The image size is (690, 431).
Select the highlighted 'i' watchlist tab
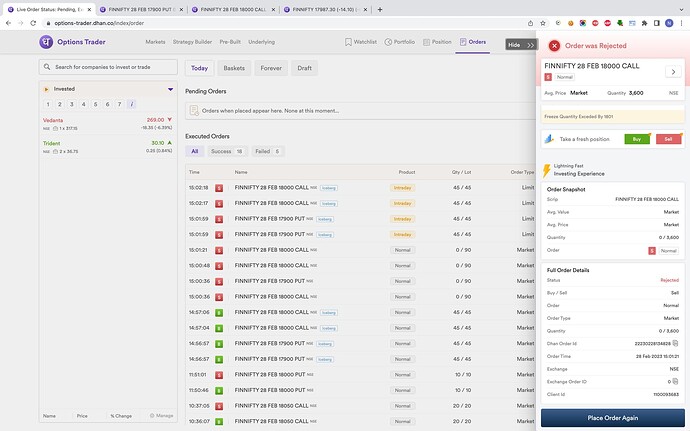(x=131, y=104)
